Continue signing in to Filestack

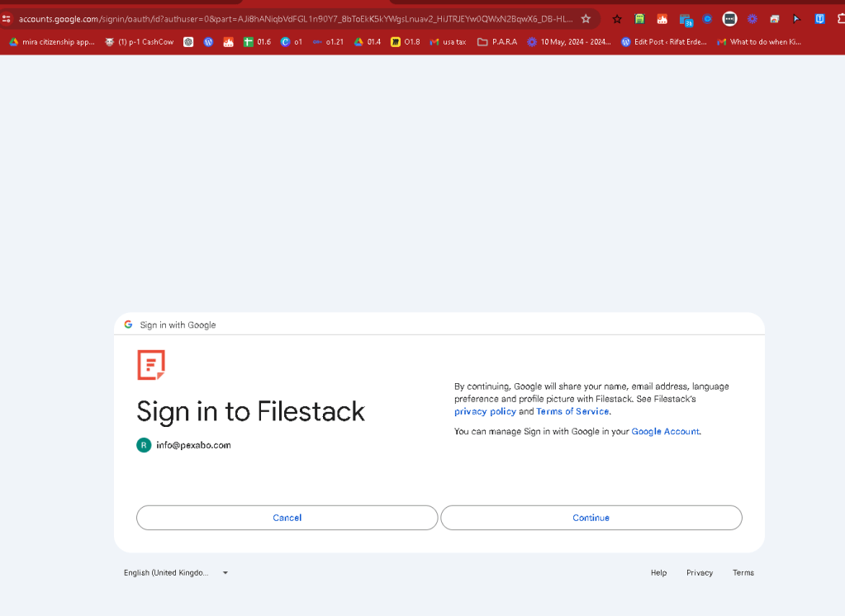pos(591,518)
